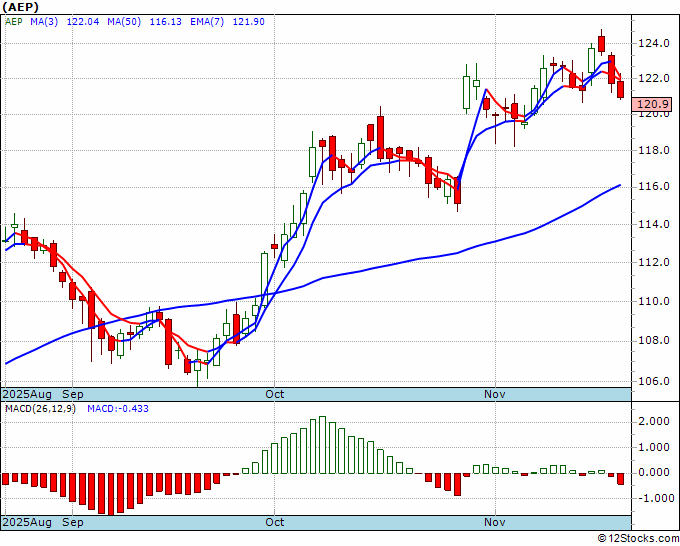
Task: Select the MA(3) legend label
Action: [44, 22]
